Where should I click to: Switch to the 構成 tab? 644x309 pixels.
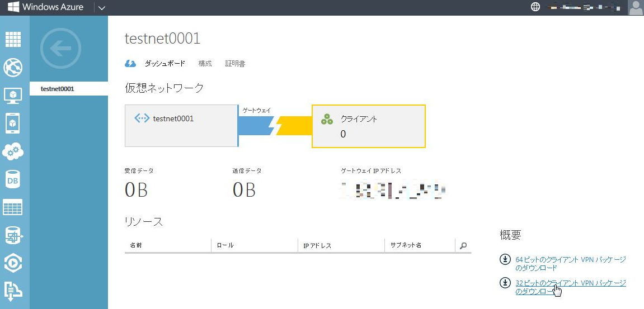click(x=205, y=64)
